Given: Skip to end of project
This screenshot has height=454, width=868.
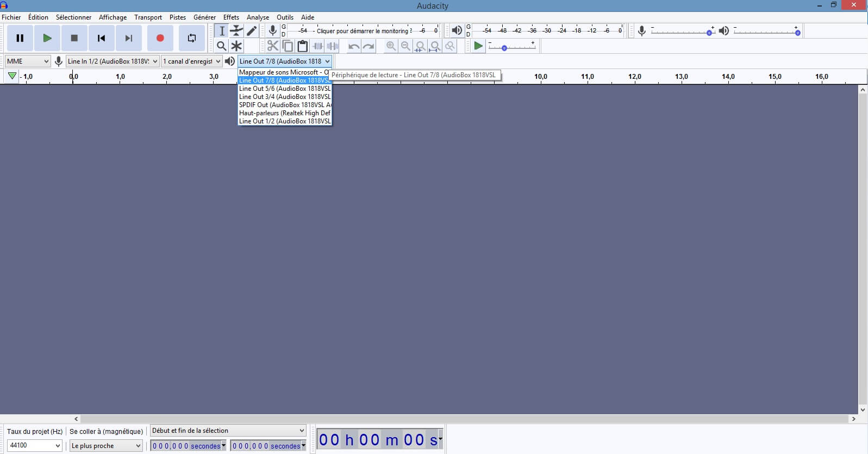Looking at the screenshot, I should (129, 38).
